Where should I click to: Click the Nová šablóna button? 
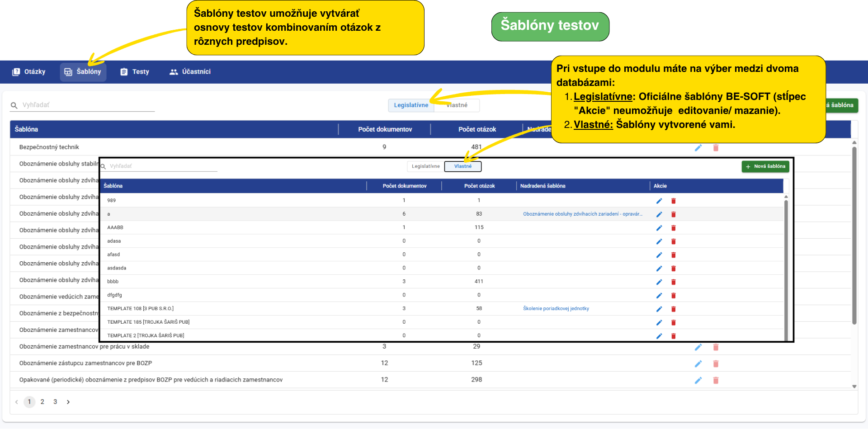pyautogui.click(x=765, y=166)
